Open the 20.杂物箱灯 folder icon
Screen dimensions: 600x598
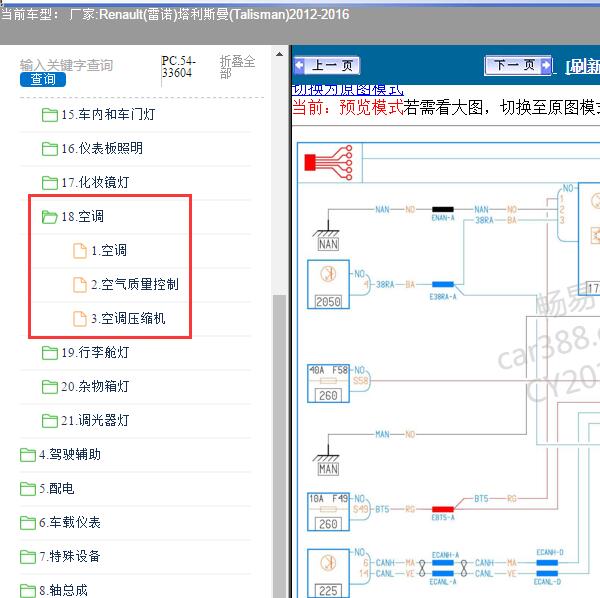coord(50,387)
